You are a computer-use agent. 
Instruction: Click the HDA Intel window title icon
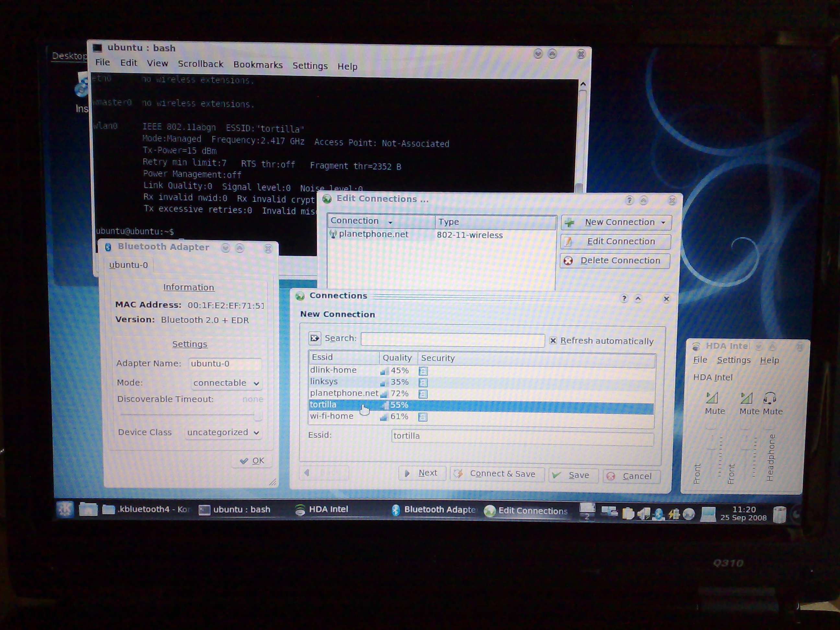click(696, 346)
